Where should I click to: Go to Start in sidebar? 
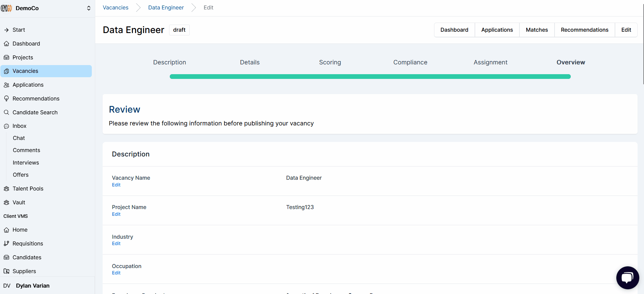(46, 30)
